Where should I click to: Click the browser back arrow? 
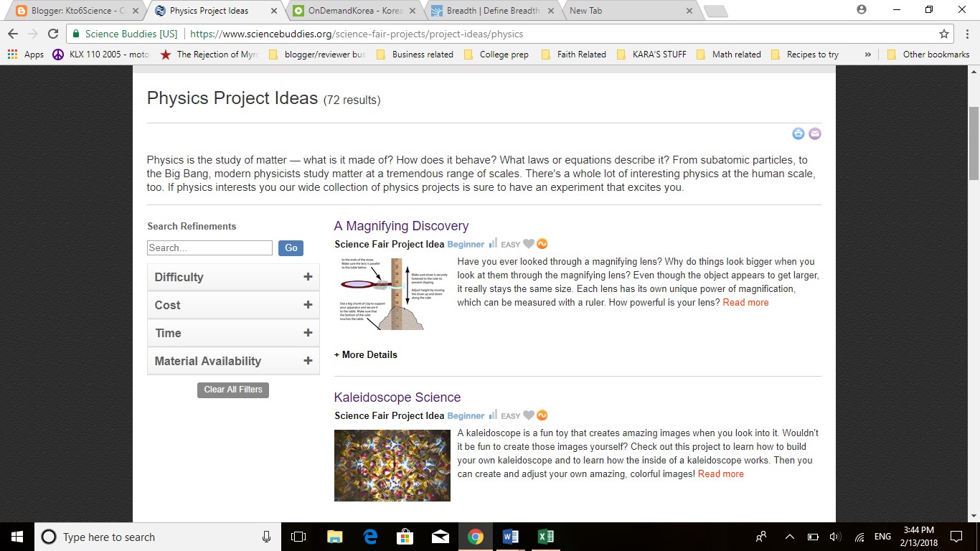point(13,34)
